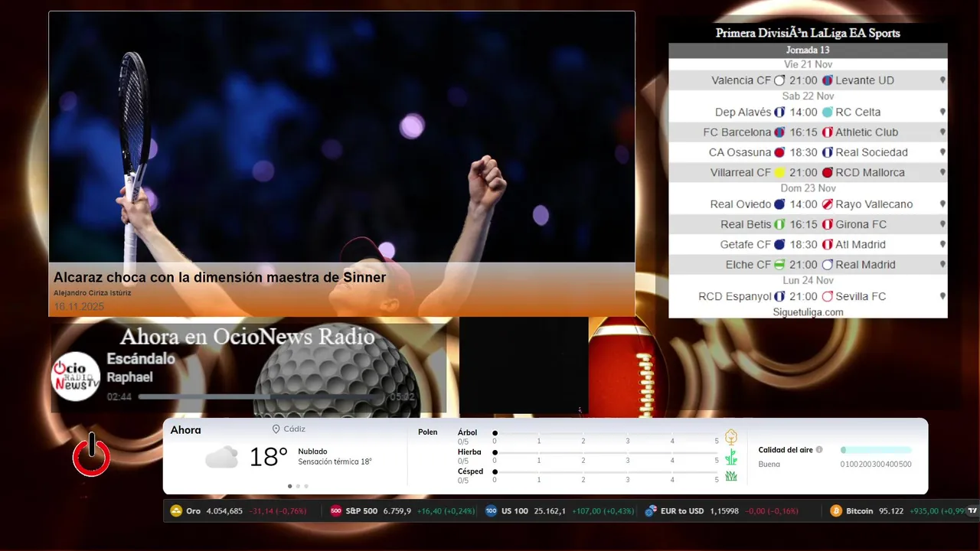The height and width of the screenshot is (551, 980).
Task: Click the Césped grass icon
Action: click(731, 476)
